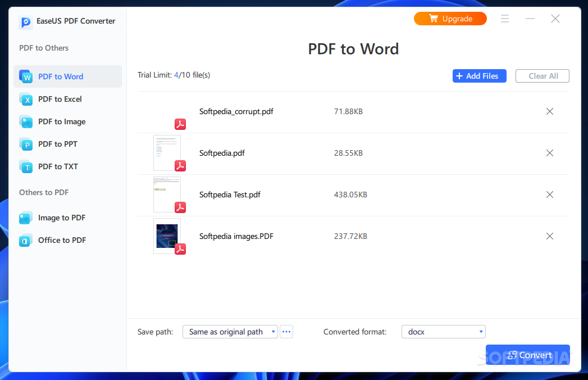Select the PDF to Word sidebar item

point(67,76)
